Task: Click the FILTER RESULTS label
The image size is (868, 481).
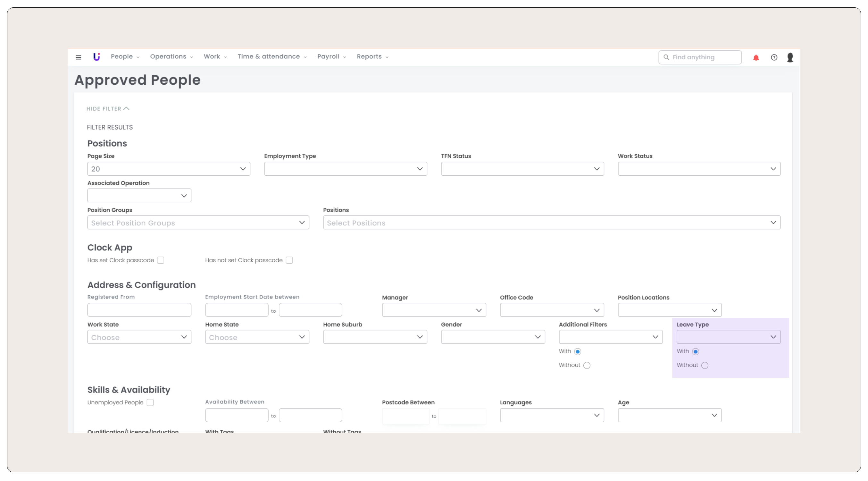Action: click(x=110, y=127)
